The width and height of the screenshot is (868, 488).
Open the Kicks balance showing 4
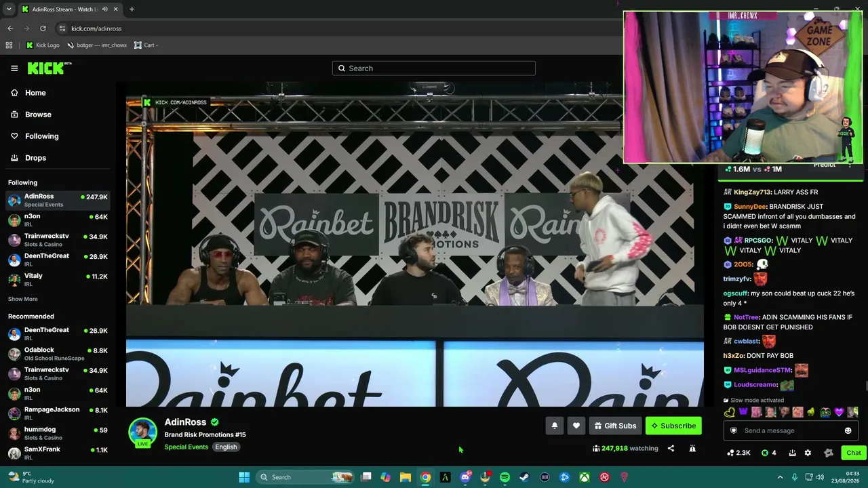pos(768,453)
